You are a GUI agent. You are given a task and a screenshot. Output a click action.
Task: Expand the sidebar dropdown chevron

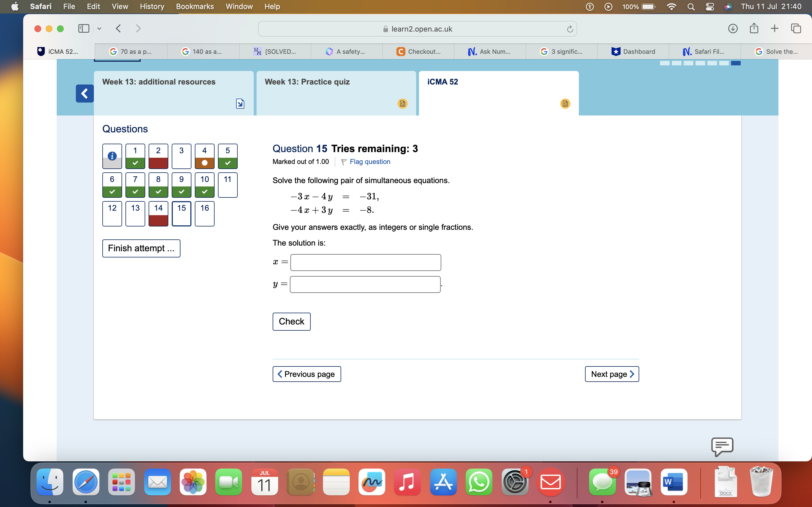coord(99,28)
